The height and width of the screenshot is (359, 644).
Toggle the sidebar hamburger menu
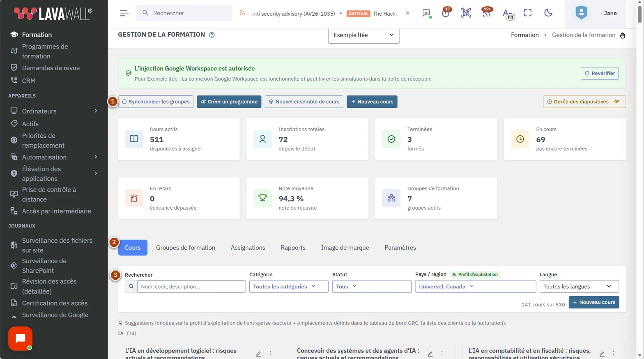tap(124, 13)
